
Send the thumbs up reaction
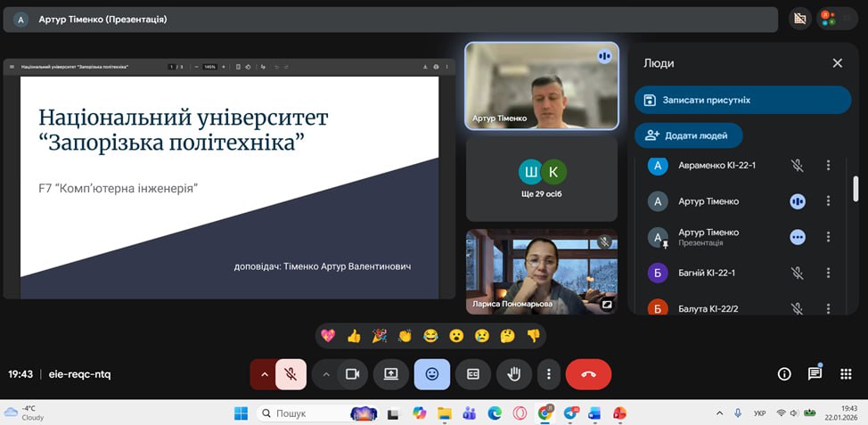click(354, 336)
